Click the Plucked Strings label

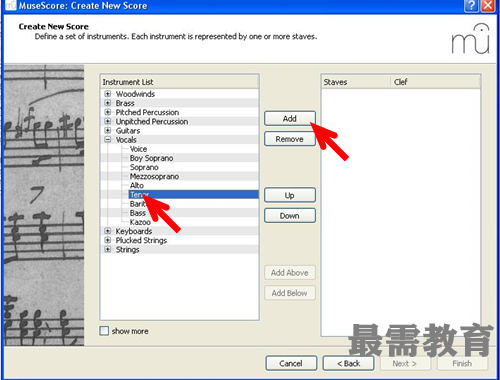(x=141, y=240)
